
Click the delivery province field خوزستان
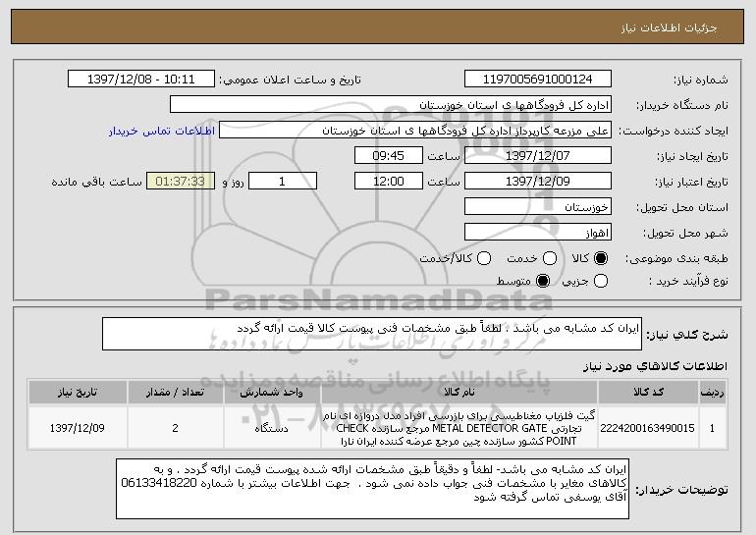pos(536,207)
